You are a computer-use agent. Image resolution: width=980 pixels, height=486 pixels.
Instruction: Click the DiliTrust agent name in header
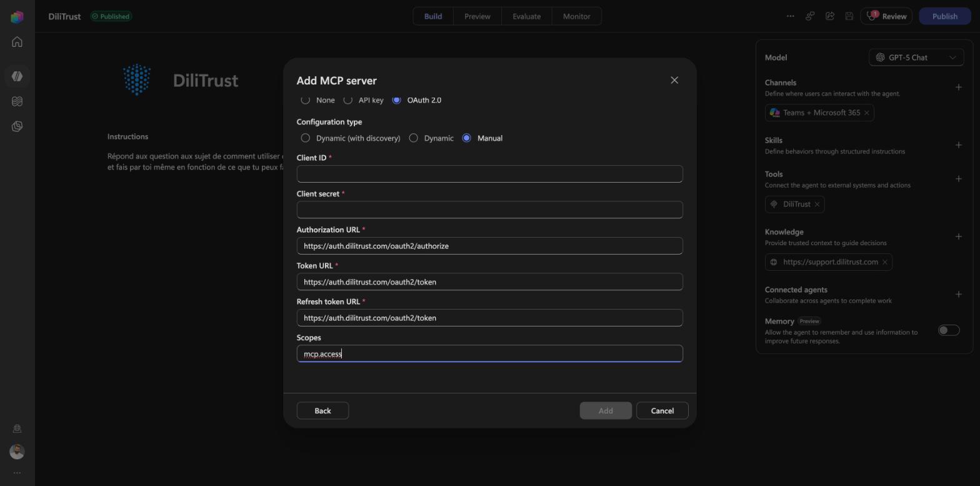pos(64,16)
